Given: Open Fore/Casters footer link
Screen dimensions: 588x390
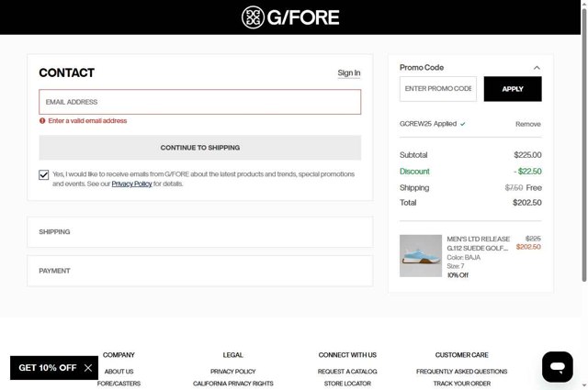Looking at the screenshot, I should [119, 384].
